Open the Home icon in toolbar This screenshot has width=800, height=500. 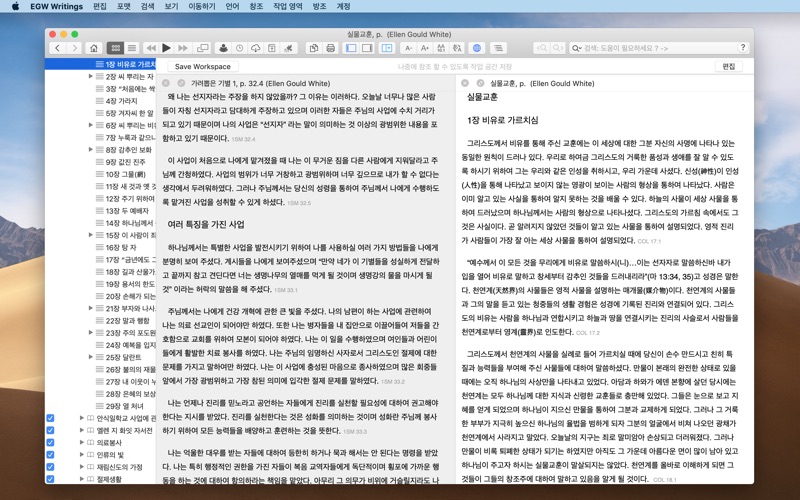[93, 48]
